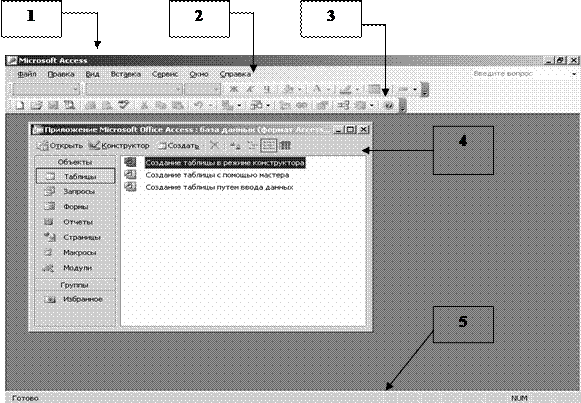Click the New database icon
581x403 pixels.
(19, 106)
